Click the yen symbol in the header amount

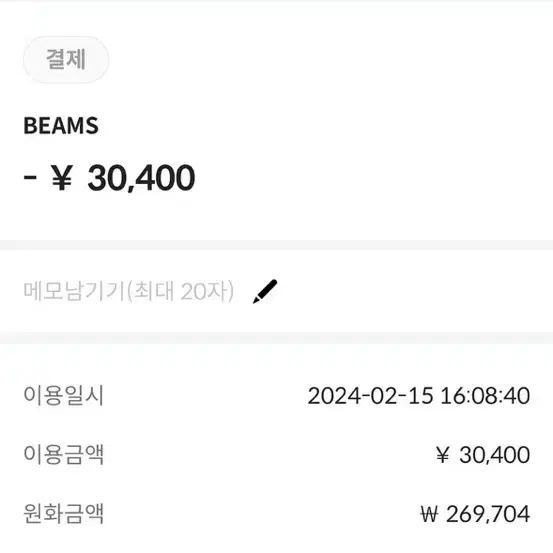(62, 178)
